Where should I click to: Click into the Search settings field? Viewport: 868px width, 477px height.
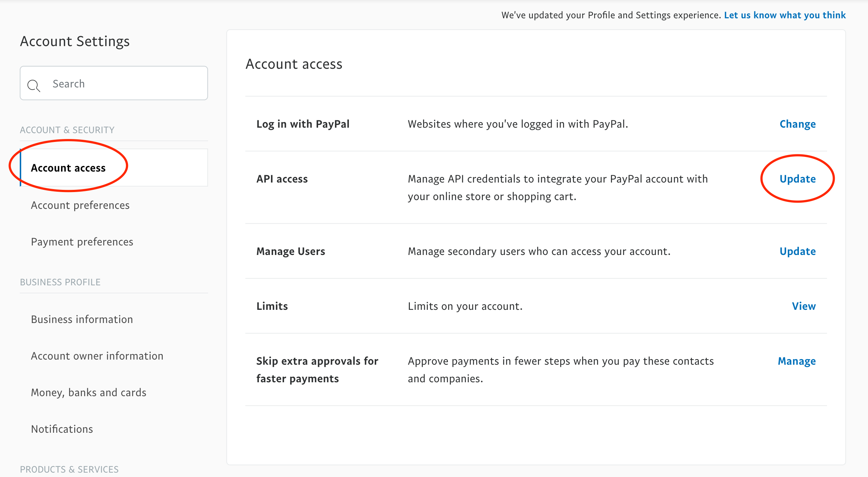tap(124, 84)
